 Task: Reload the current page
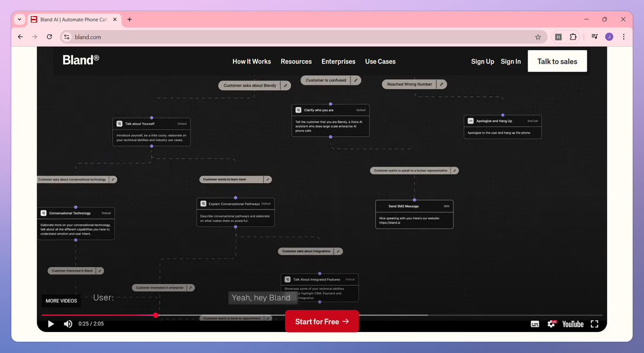(x=49, y=37)
